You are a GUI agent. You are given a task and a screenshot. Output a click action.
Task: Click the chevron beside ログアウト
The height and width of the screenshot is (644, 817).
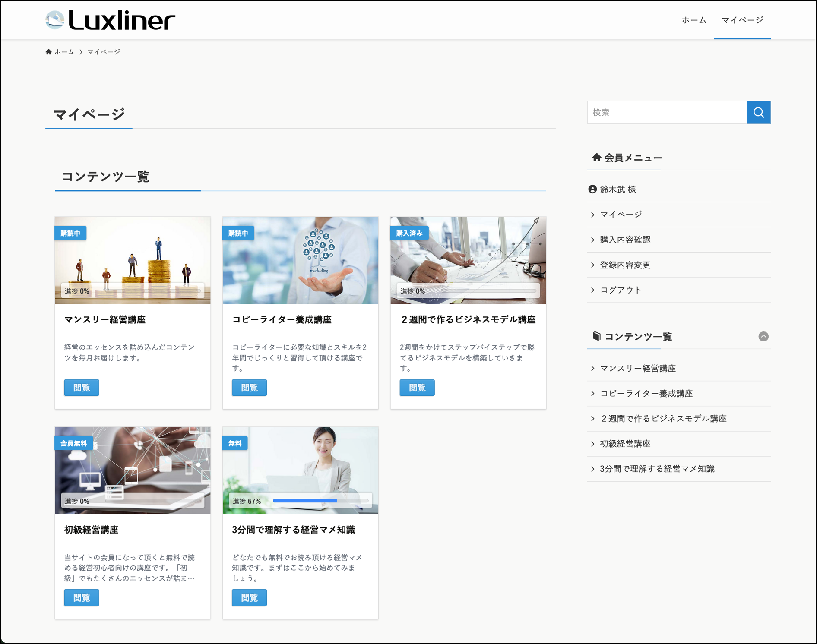click(592, 290)
